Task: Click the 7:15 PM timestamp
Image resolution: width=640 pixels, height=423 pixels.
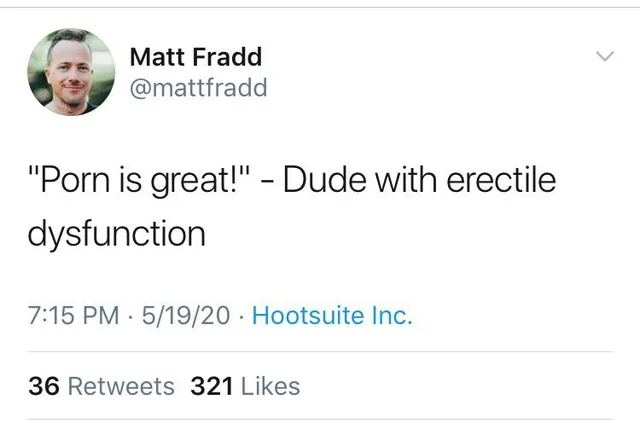Action: [x=73, y=316]
